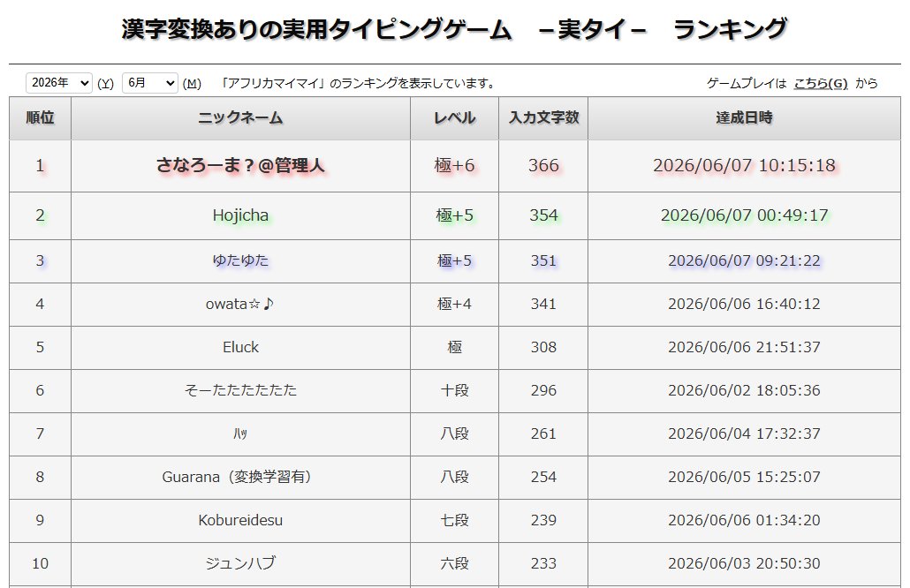910x588 pixels.
Task: Click date 2026/06/06 01:34:20
Action: 744,520
